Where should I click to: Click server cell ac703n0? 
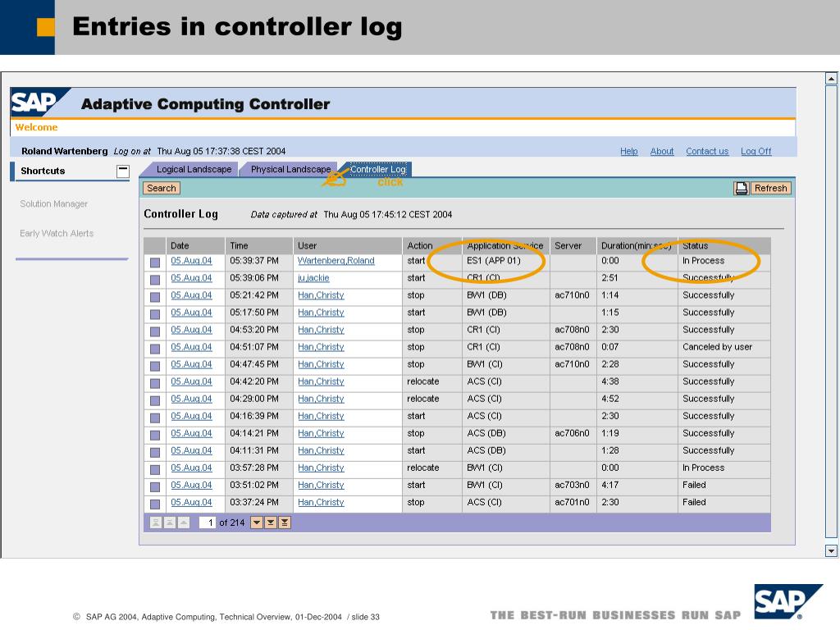tap(572, 485)
